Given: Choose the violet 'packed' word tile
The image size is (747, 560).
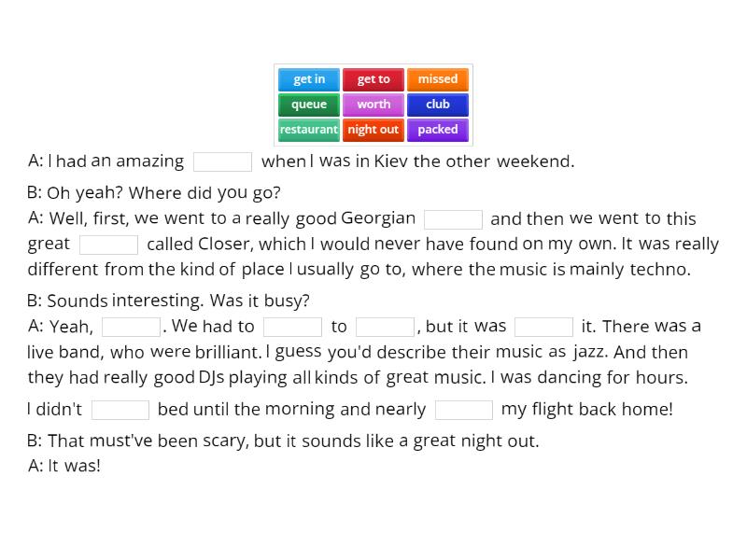Looking at the screenshot, I should pos(437,130).
